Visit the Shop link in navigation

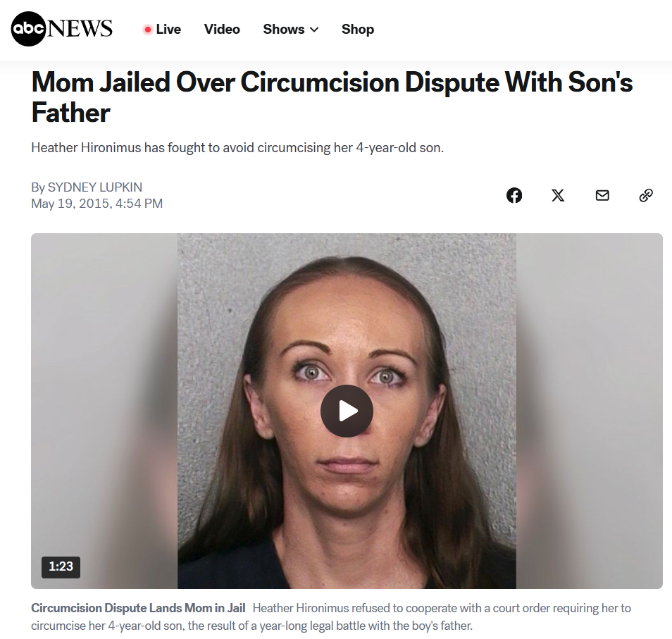pyautogui.click(x=358, y=29)
